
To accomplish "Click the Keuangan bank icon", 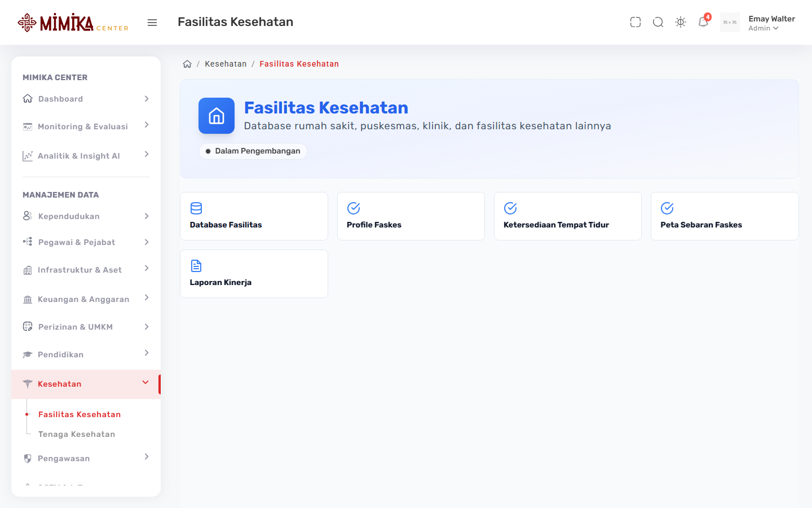I will point(28,299).
